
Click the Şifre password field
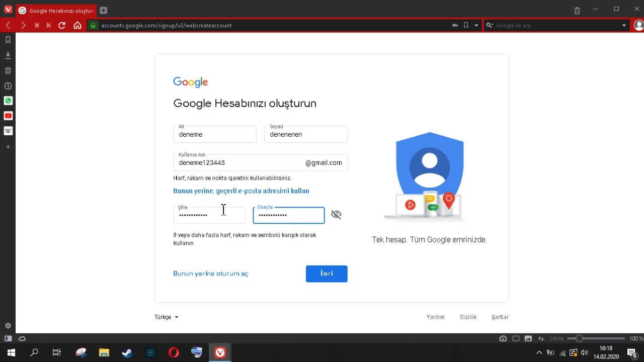click(x=209, y=215)
